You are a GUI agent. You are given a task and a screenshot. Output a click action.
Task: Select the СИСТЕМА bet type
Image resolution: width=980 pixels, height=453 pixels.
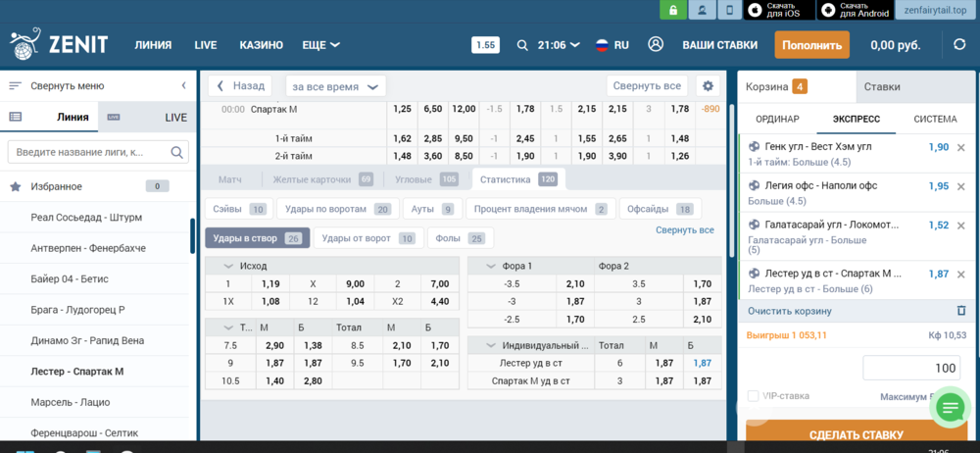(x=935, y=119)
